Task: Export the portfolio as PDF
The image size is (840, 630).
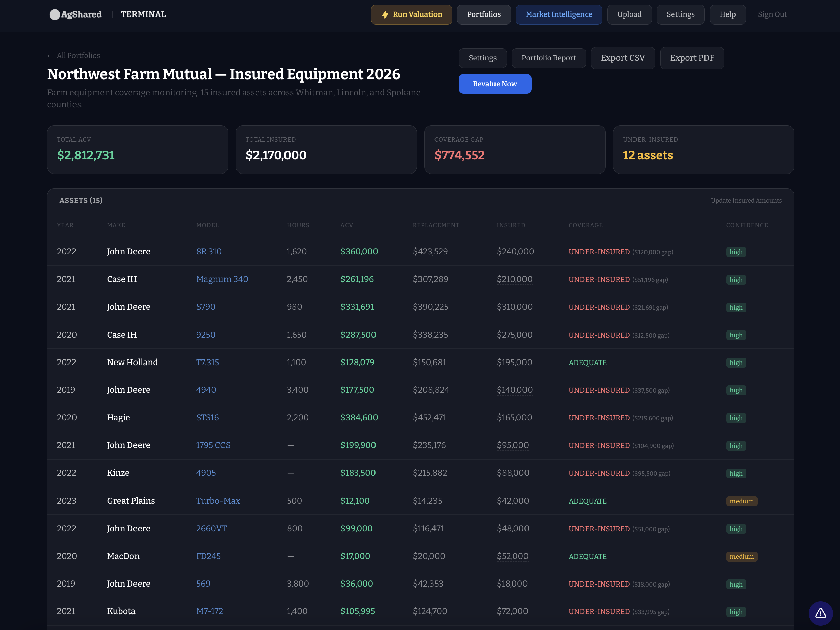Action: tap(692, 58)
